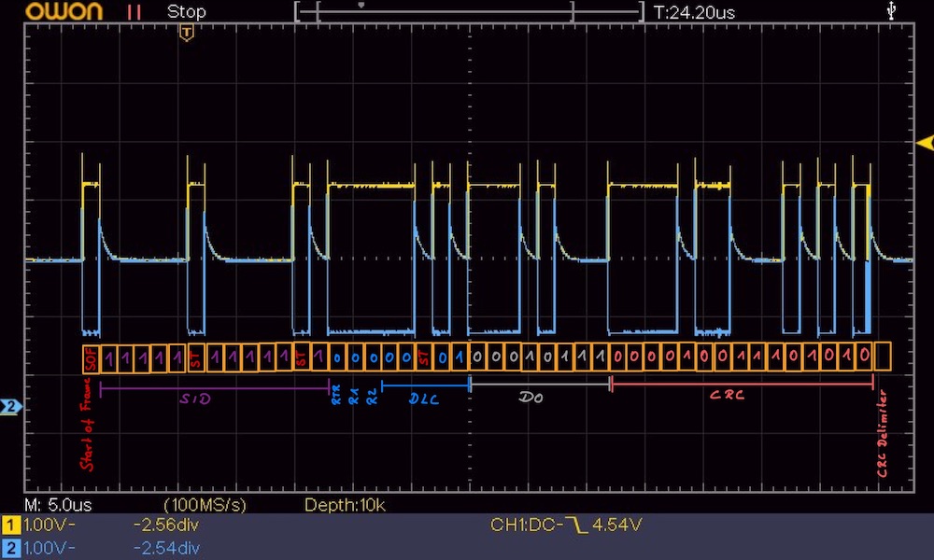The image size is (934, 560).
Task: Click the M: 5.0us timebase readout
Action: coord(58,505)
